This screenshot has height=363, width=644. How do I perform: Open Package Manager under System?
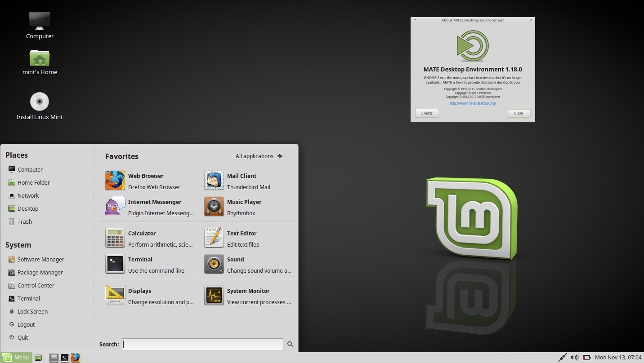(x=36, y=272)
